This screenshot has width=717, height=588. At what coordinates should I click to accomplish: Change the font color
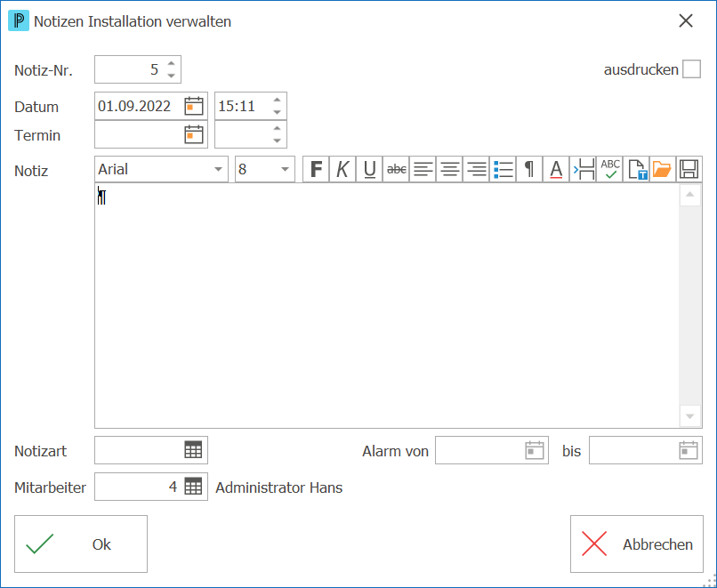pos(556,169)
